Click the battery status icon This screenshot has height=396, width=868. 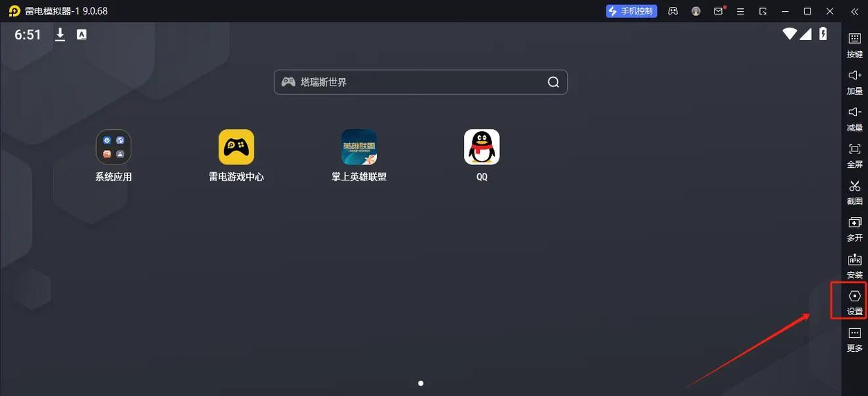[823, 33]
